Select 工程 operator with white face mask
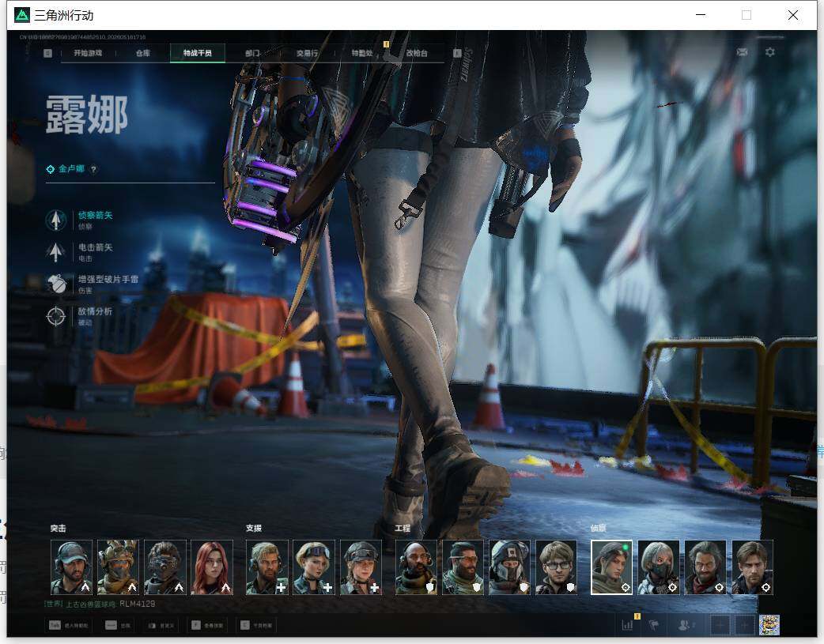Screen dimensions: 824x644 tap(510, 567)
